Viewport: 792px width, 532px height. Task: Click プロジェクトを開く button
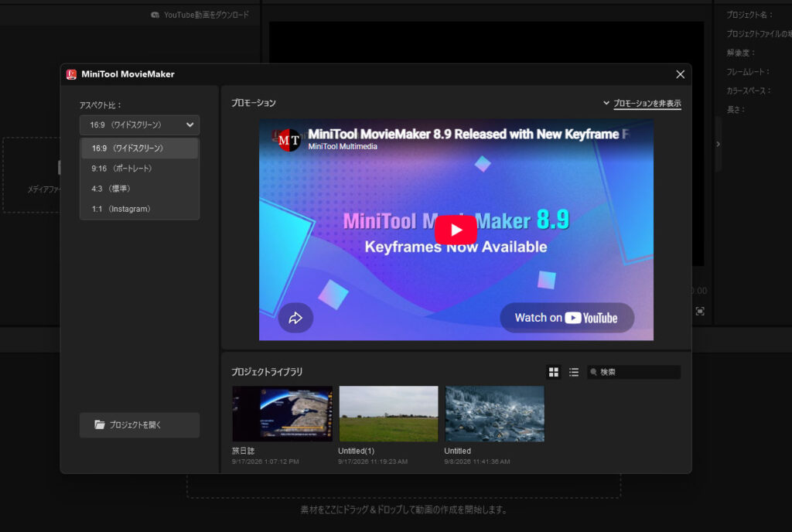coord(139,425)
